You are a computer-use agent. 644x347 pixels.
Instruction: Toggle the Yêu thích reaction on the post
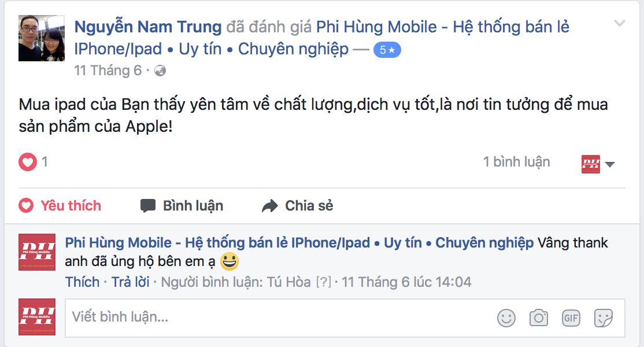60,205
